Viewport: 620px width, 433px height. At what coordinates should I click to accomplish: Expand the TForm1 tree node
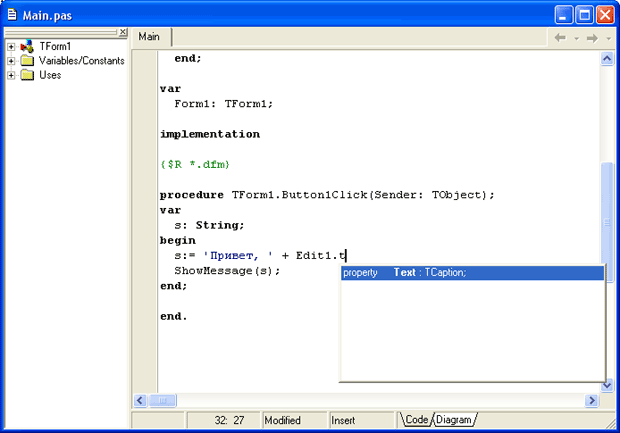(x=11, y=47)
